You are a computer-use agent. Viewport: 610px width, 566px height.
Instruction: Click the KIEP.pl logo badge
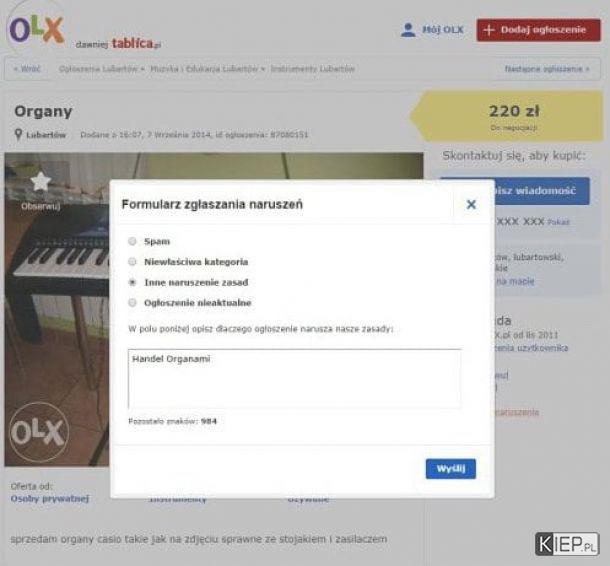coord(567,544)
